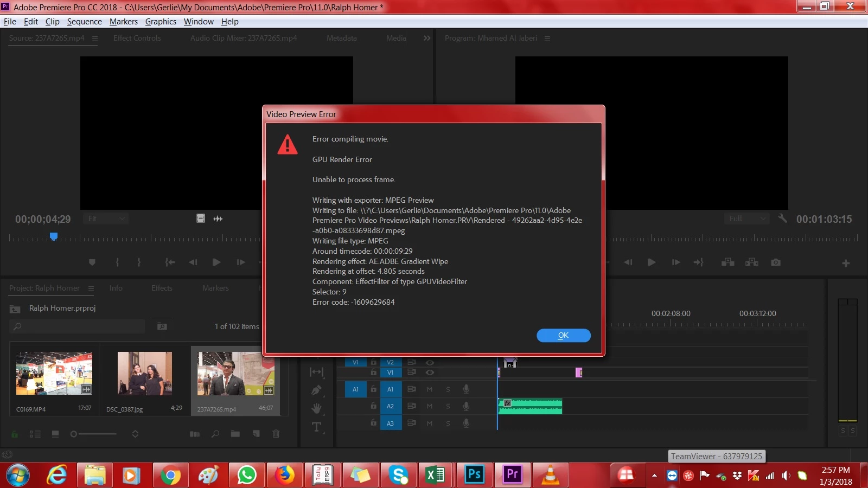Click OK to dismiss the Video Preview Error

pos(563,336)
